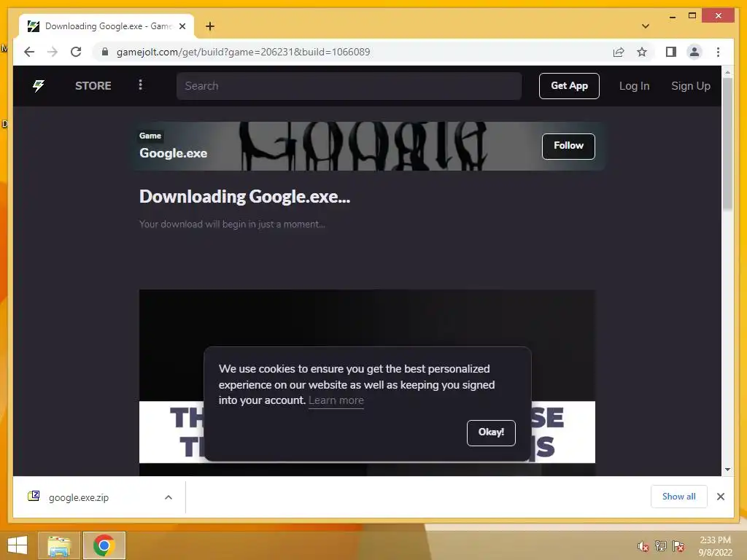Select the Downloading Google.exe tab
Screen dimensions: 747x560
pos(107,26)
